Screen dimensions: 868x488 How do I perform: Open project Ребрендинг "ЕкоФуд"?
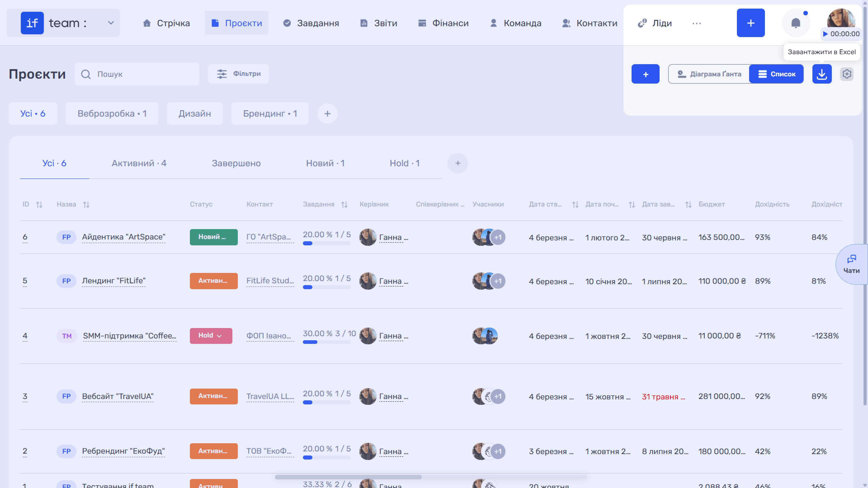[x=123, y=451]
